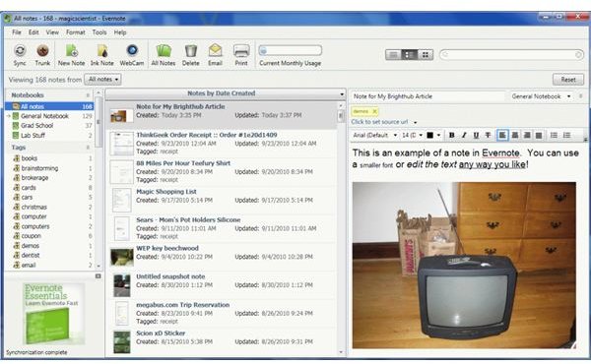
Task: Center align the text
Action: [515, 135]
